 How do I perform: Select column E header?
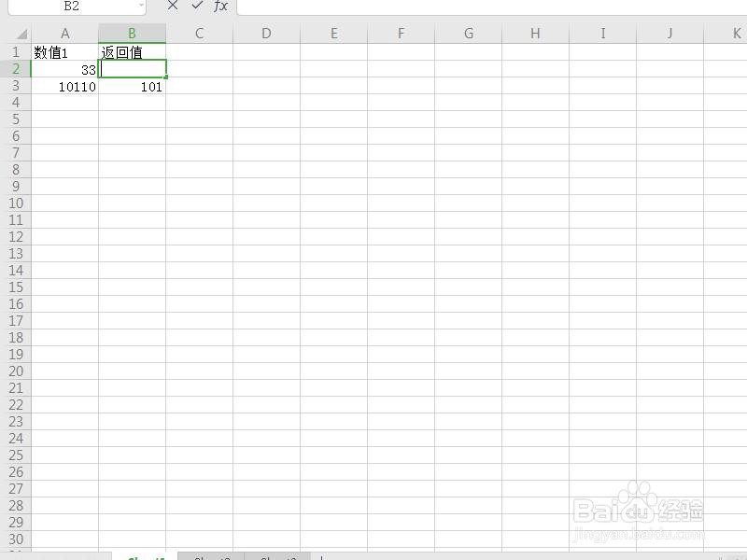tap(334, 34)
